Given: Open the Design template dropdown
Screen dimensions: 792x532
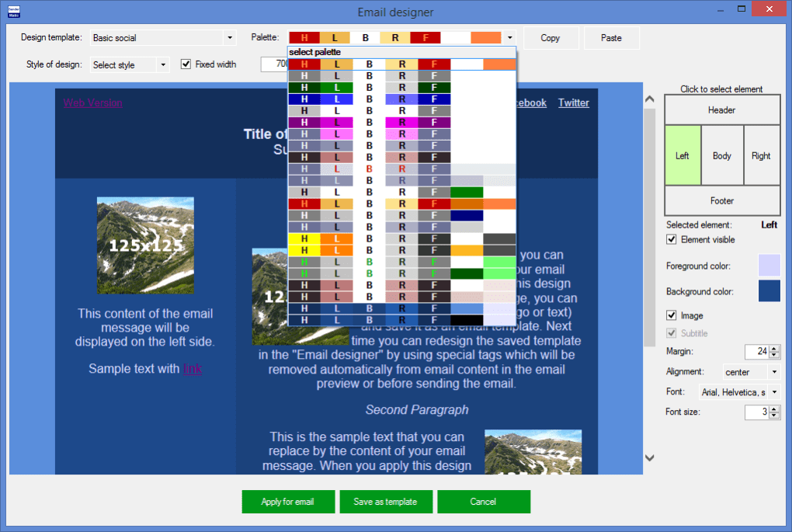Looking at the screenshot, I should pos(229,38).
